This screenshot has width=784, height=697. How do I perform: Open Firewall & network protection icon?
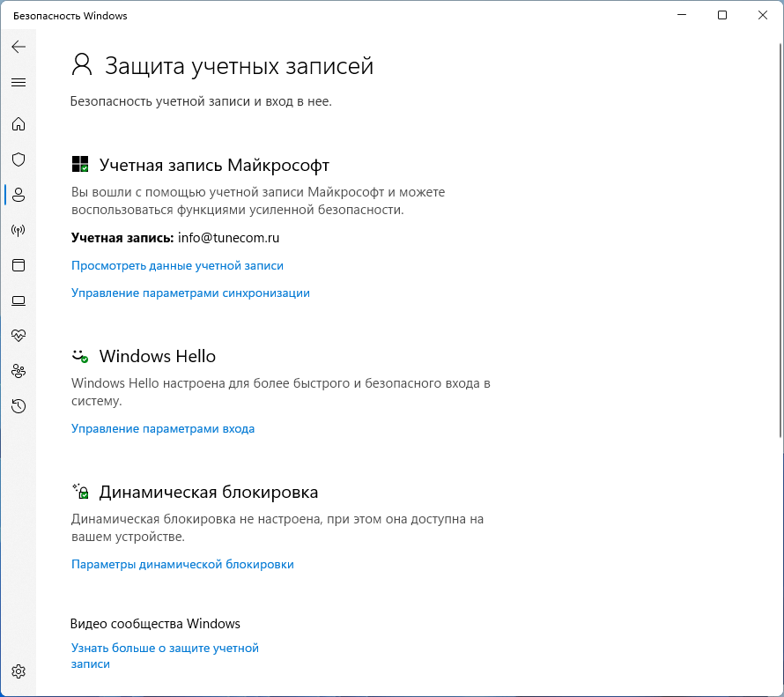pos(18,230)
